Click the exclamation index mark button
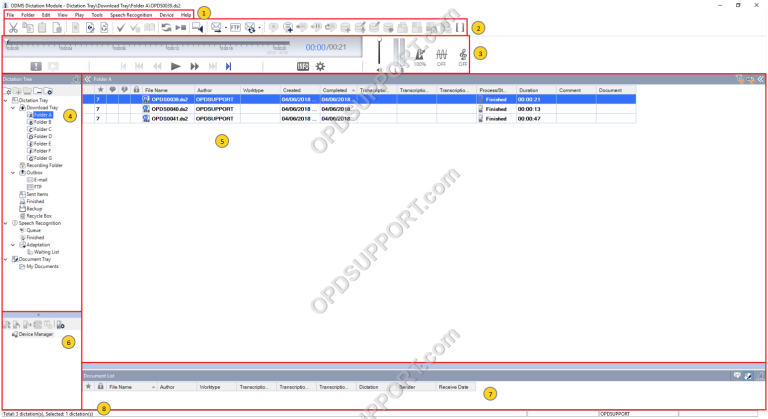 point(36,66)
